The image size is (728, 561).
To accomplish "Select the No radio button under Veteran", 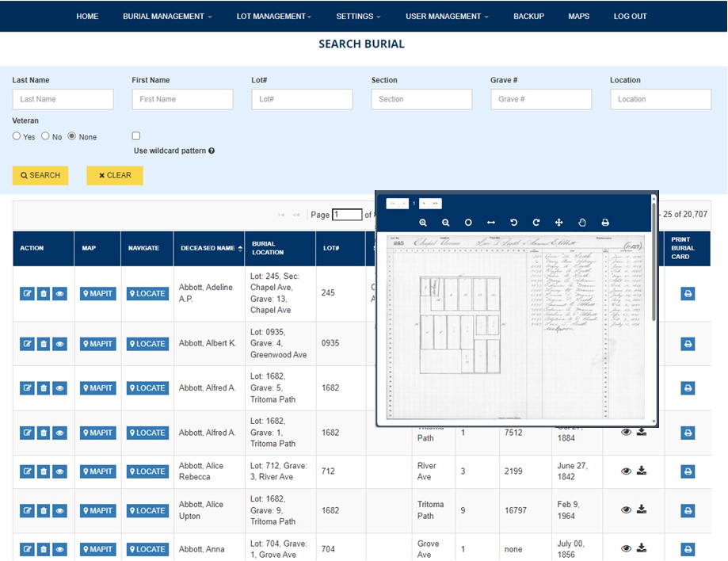I will [44, 136].
